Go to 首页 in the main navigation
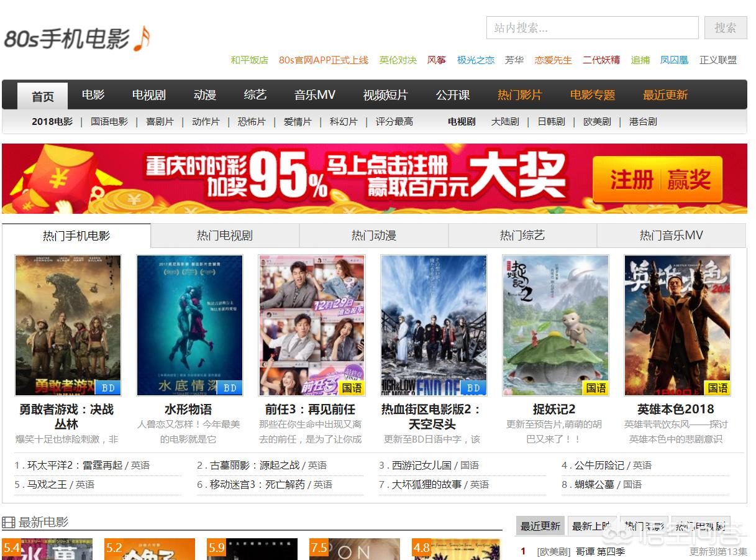Viewport: 756px width, 560px height. [x=43, y=96]
